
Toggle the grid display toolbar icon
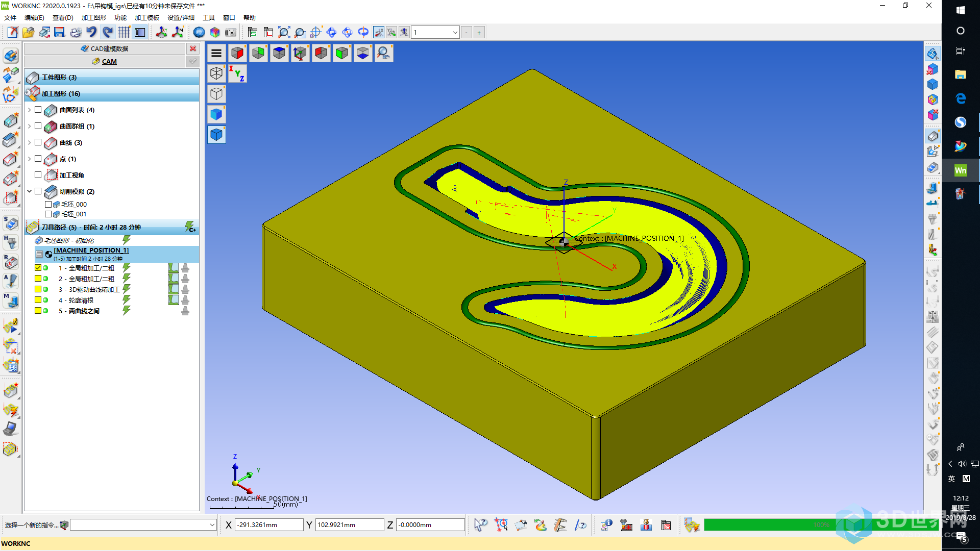(x=124, y=33)
